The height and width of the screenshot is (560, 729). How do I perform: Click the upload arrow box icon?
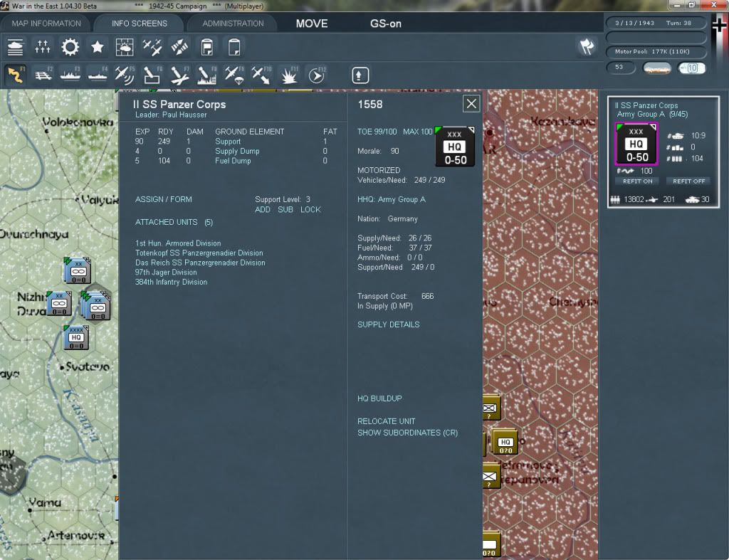pos(360,75)
